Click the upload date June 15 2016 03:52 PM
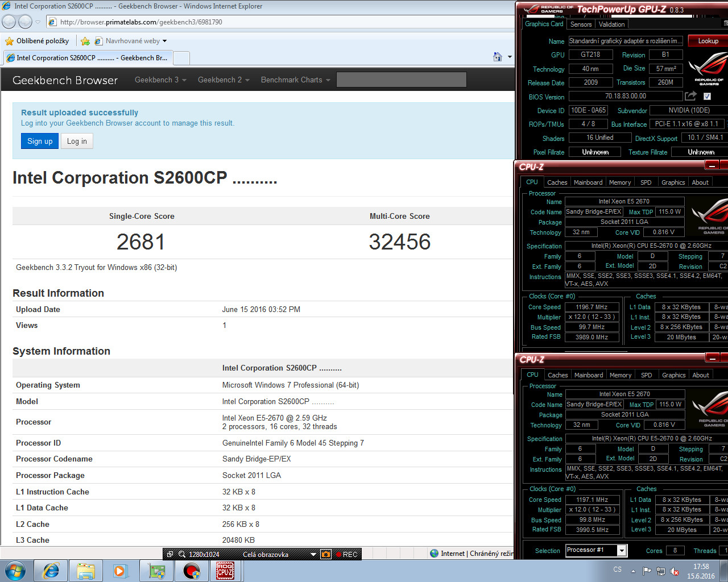The height and width of the screenshot is (582, 728). click(x=261, y=310)
